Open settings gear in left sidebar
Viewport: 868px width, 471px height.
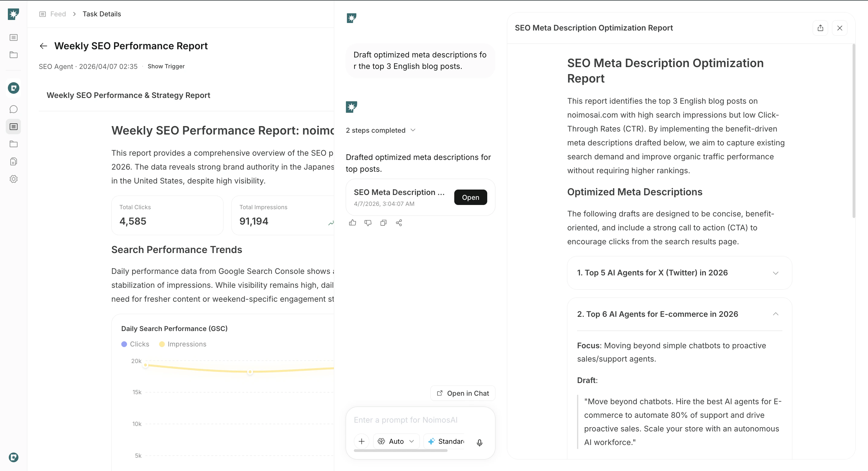(x=14, y=179)
